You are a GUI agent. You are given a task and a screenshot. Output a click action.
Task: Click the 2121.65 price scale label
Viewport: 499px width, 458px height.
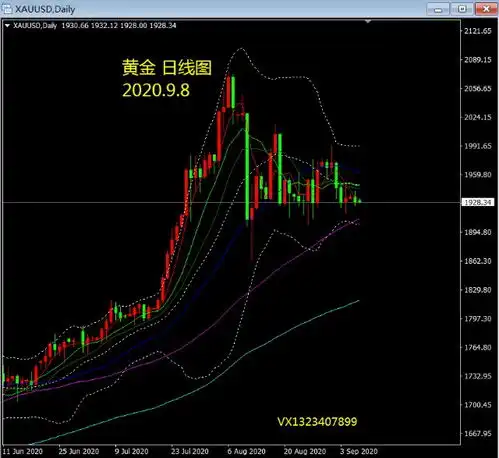[x=478, y=31]
